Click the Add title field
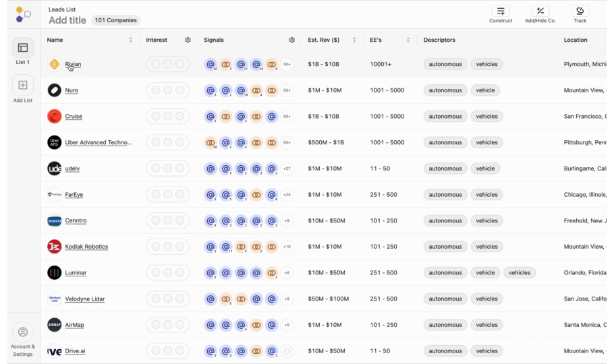This screenshot has width=614, height=364. [67, 20]
